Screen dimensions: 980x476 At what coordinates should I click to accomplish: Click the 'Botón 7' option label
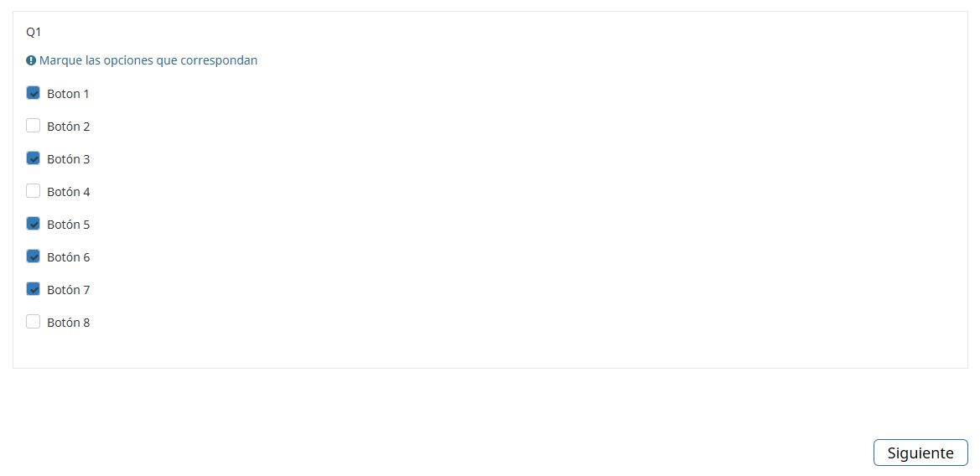pyautogui.click(x=68, y=290)
